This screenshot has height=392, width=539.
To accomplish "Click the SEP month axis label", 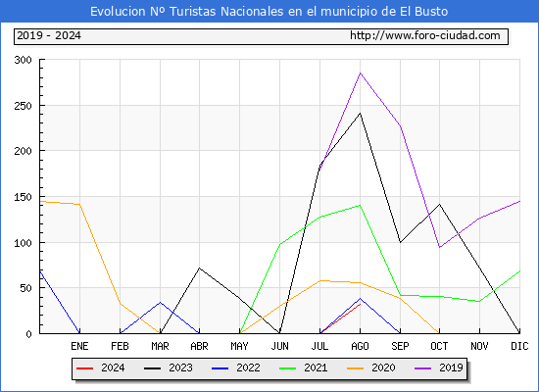I will (x=400, y=346).
